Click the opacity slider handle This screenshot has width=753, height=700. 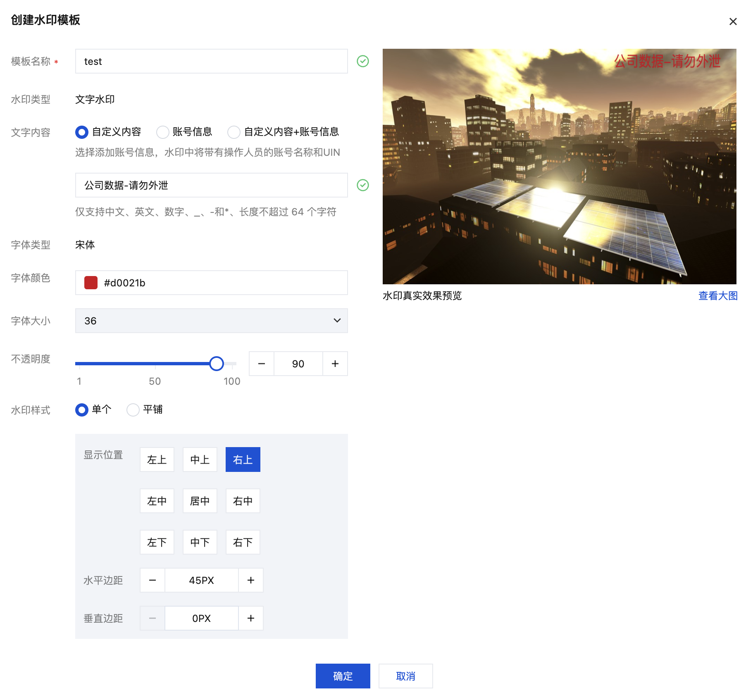point(217,364)
